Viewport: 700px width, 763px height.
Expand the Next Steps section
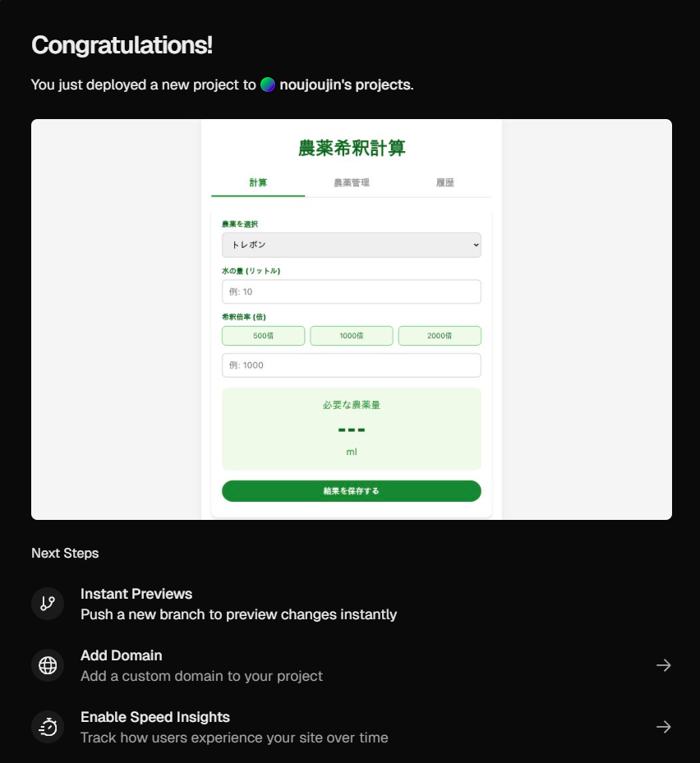point(65,553)
